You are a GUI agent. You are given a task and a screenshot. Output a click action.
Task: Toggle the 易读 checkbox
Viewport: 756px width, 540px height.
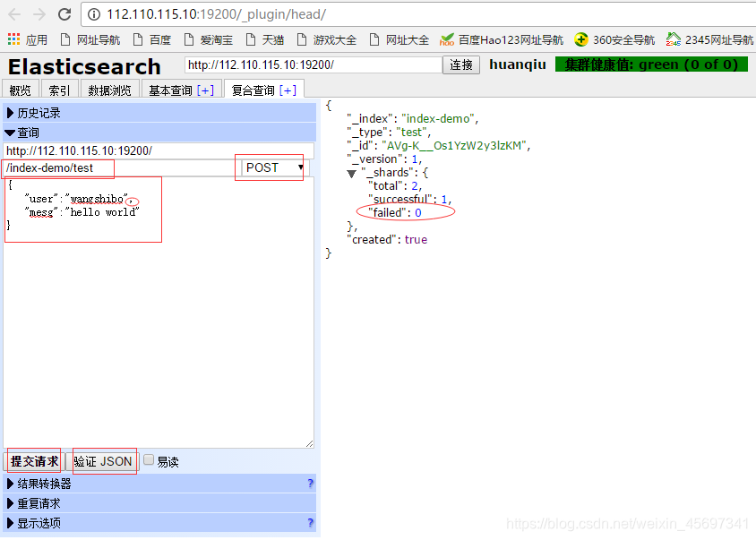149,460
